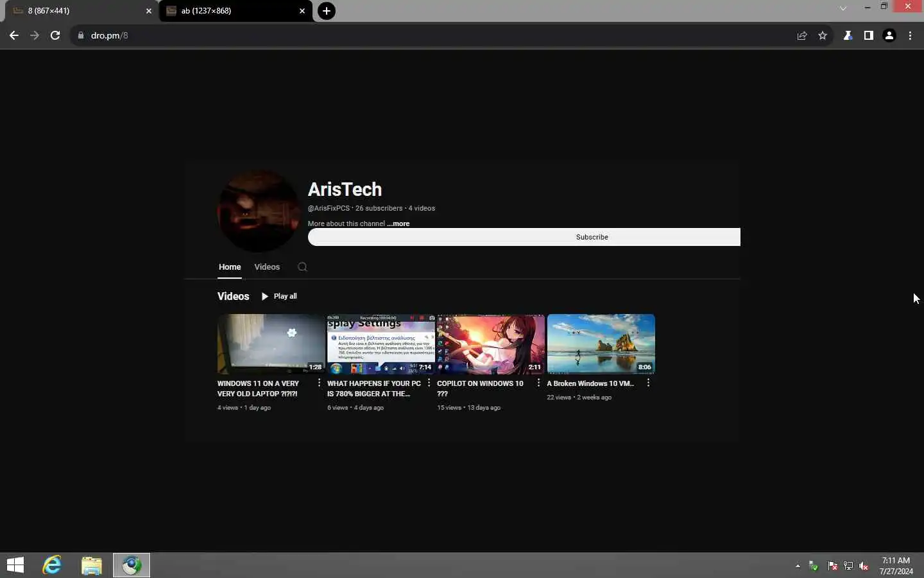Click '15 views · 13 days ago' text
Viewport: 924px width, 578px height.
468,408
